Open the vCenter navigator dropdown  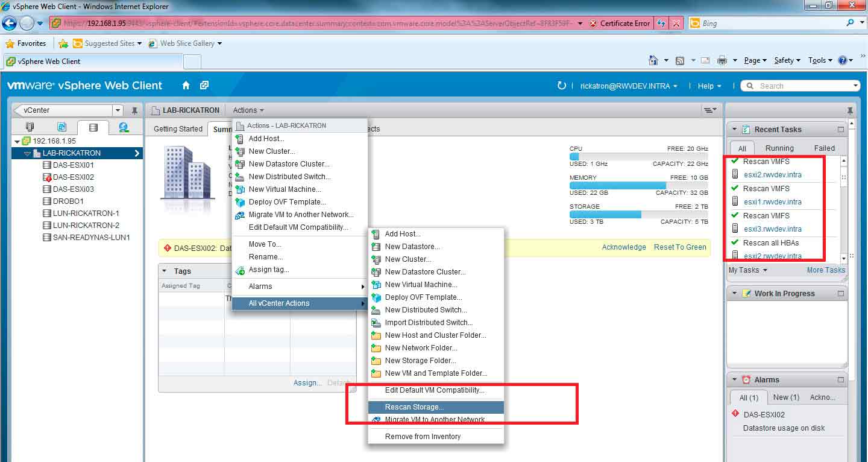tap(118, 110)
